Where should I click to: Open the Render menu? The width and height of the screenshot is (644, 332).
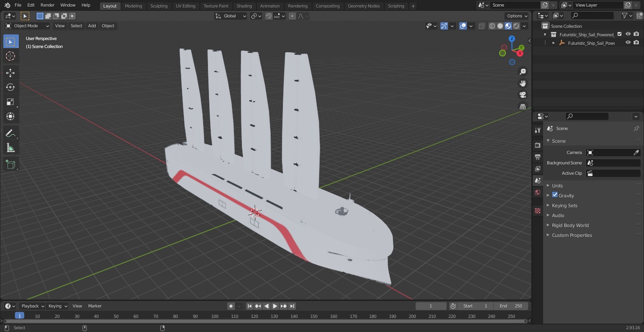coord(47,5)
